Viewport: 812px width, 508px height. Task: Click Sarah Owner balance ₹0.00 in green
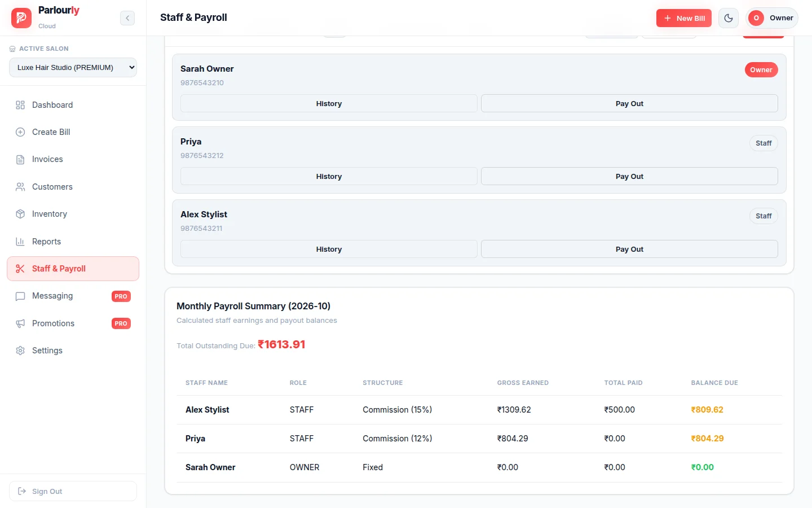(x=703, y=467)
